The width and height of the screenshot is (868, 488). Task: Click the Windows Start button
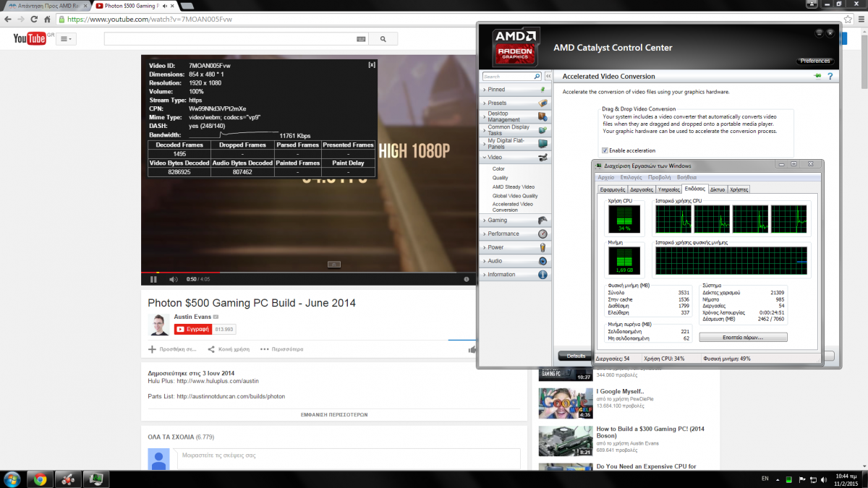pyautogui.click(x=12, y=479)
